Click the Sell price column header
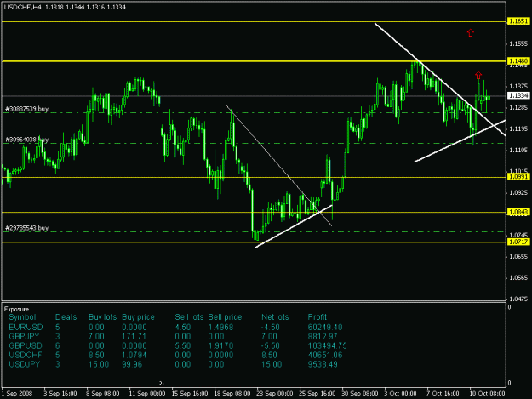Viewport: 532px width, 399px height. [225, 317]
